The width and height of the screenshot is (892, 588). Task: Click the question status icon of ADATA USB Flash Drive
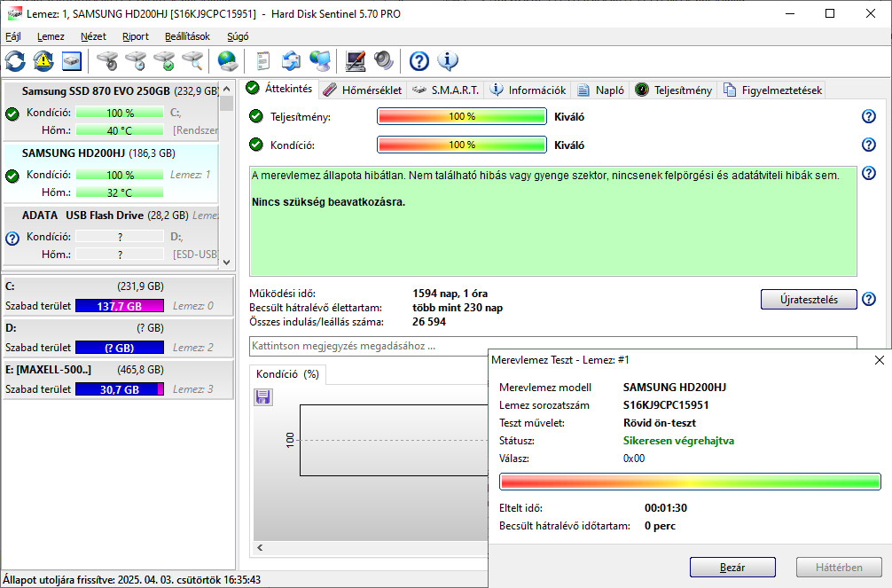click(12, 238)
